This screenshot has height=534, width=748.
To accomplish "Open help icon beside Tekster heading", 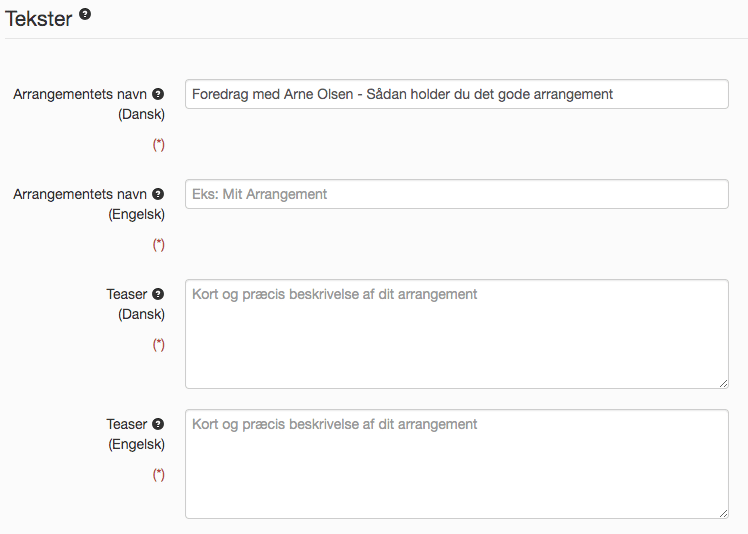I will (85, 14).
